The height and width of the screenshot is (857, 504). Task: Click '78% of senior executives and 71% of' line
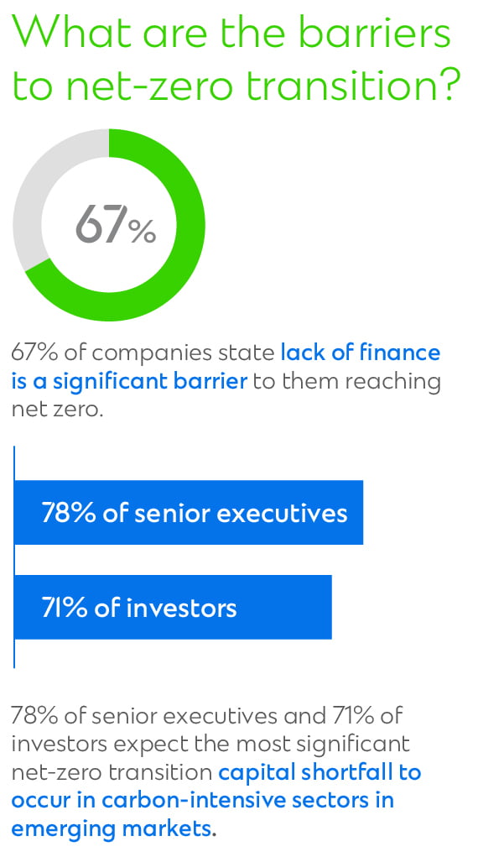coord(207,715)
